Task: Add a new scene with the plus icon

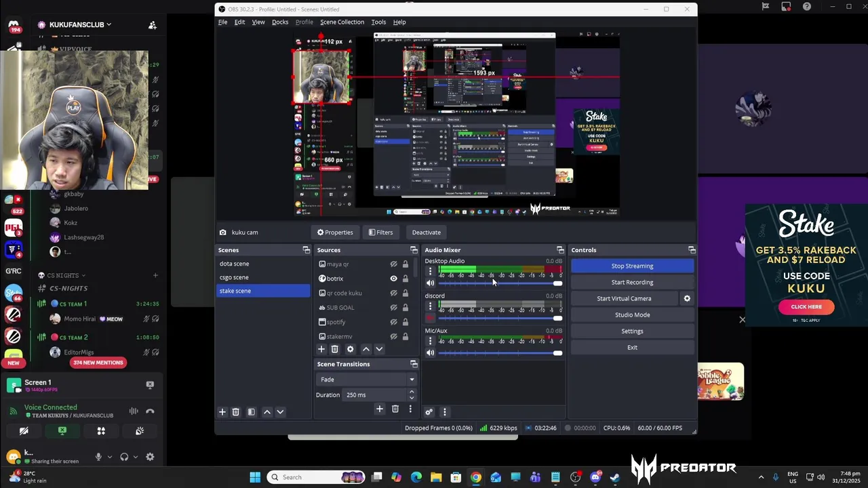Action: pos(222,412)
